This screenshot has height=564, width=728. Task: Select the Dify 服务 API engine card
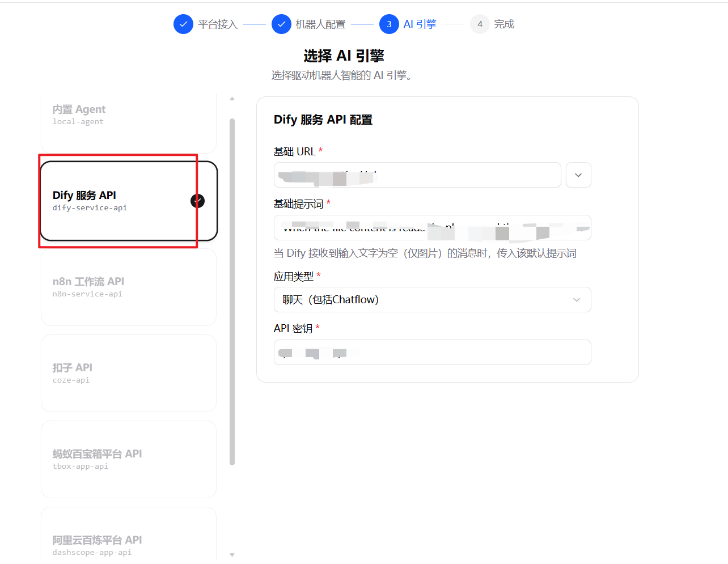click(x=129, y=201)
